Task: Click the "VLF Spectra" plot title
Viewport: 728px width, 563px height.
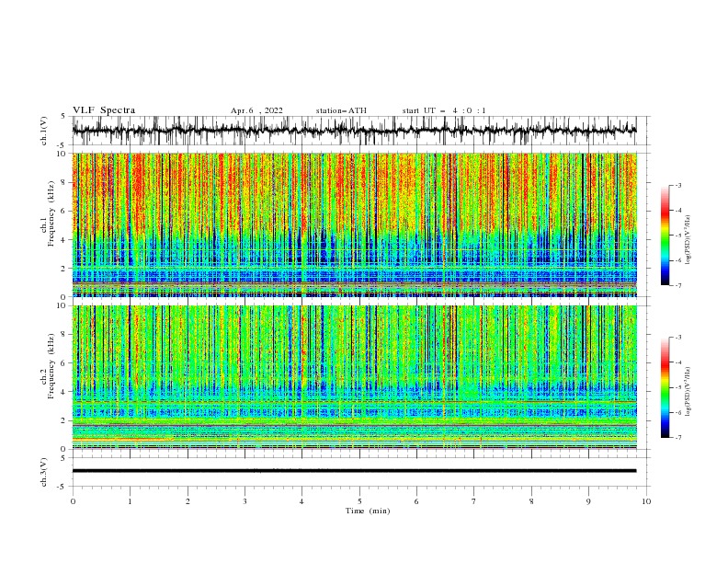Action: coord(104,110)
